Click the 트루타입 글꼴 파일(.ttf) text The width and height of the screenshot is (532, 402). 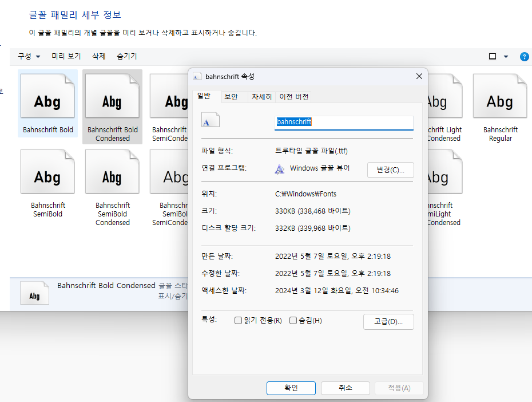coord(311,151)
